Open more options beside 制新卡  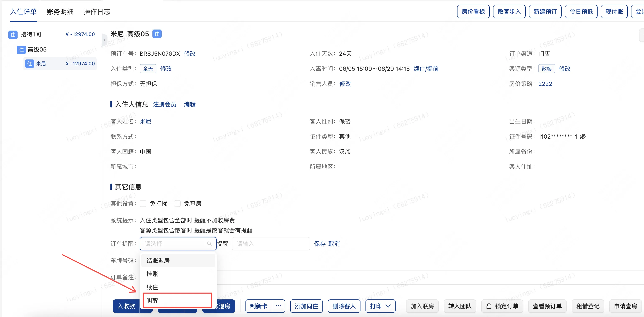[x=279, y=306]
